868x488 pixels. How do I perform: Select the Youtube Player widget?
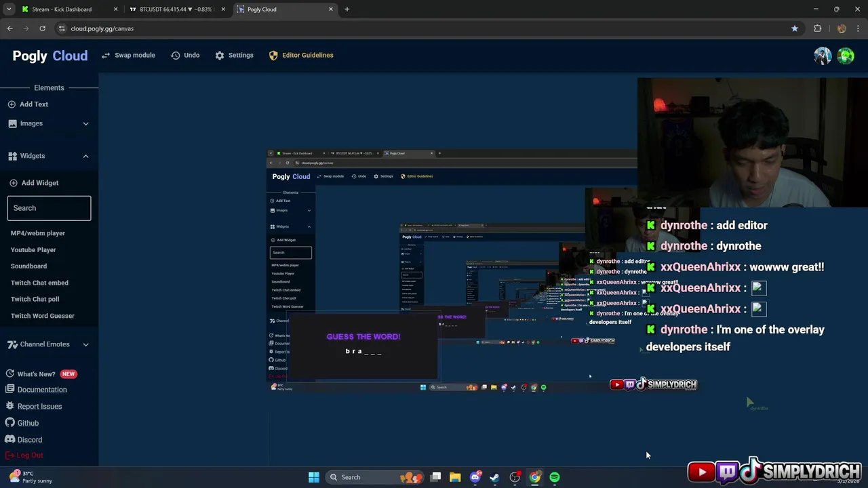pyautogui.click(x=33, y=249)
